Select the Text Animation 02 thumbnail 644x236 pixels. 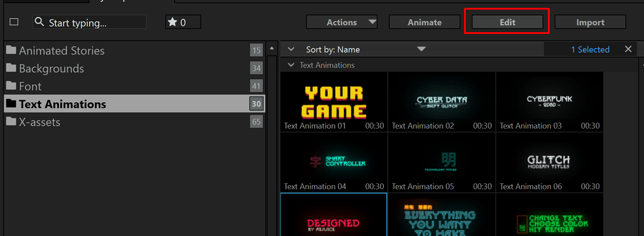pyautogui.click(x=441, y=102)
